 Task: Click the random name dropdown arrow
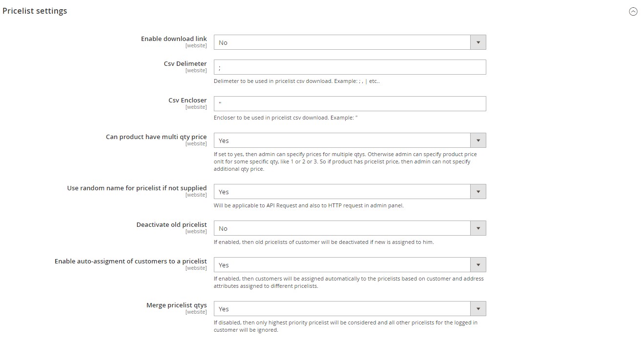478,192
